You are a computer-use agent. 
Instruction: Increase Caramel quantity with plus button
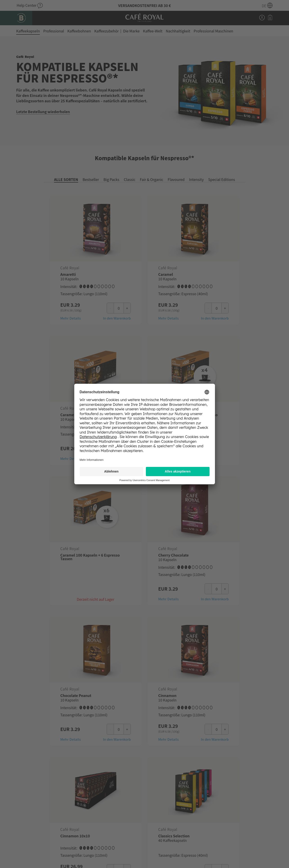tap(225, 308)
